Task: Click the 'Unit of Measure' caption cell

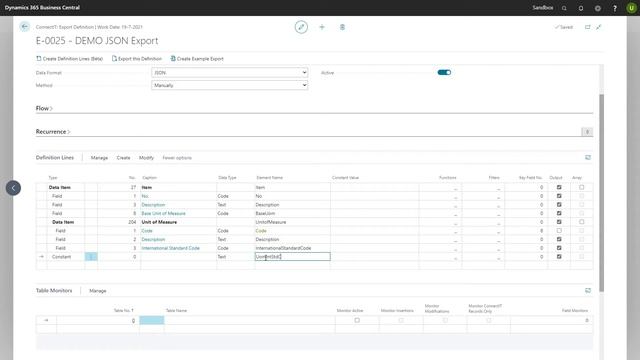Action: click(x=159, y=222)
